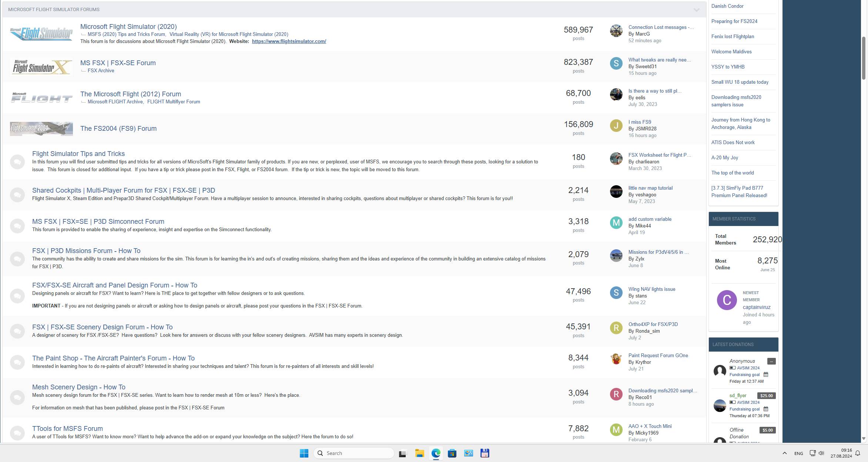The width and height of the screenshot is (868, 462).
Task: Open the flightsimulator.com website link
Action: pos(289,41)
